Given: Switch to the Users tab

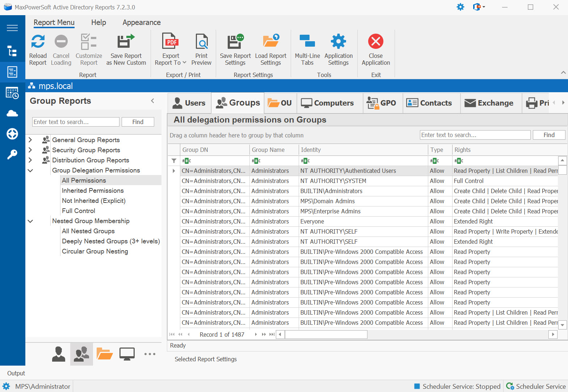Looking at the screenshot, I should [189, 103].
